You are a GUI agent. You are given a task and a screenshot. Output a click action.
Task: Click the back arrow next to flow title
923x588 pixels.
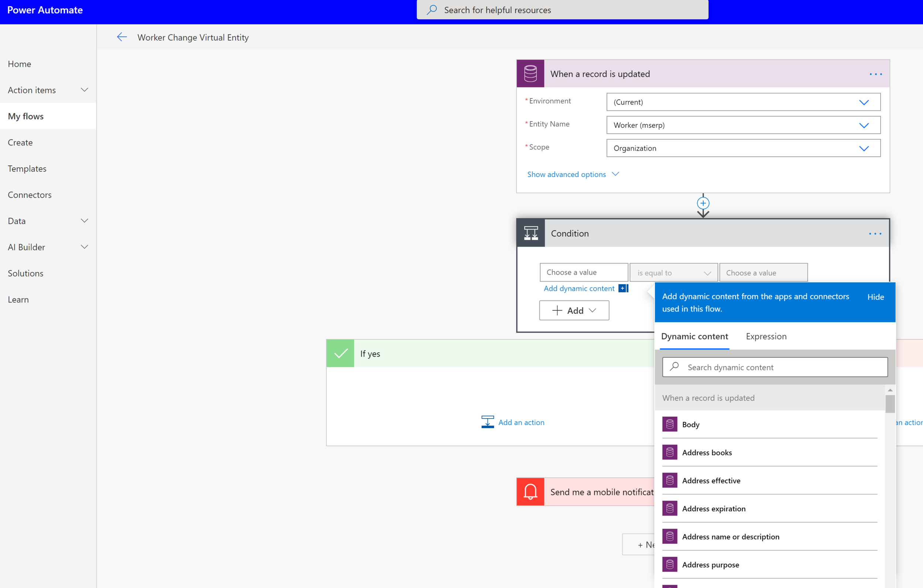[x=122, y=37]
